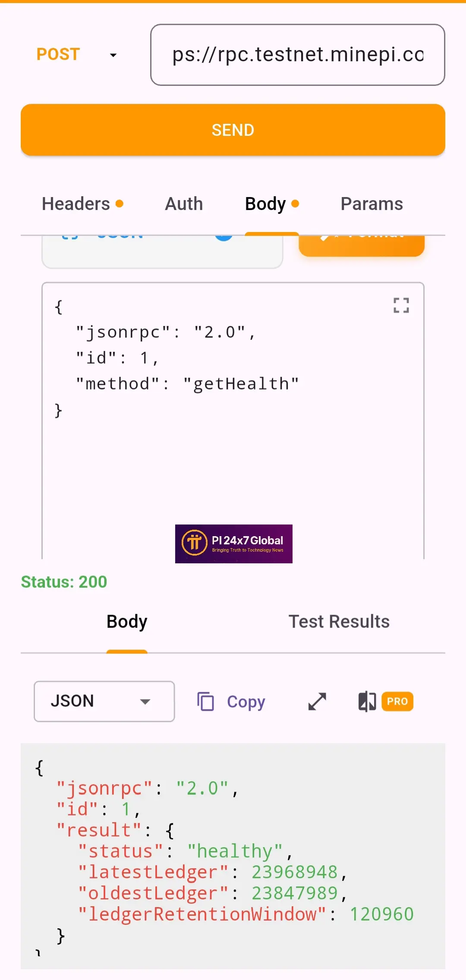Open the partially hidden JSON body type selector
Viewport: 466px width, 980px height.
162,252
